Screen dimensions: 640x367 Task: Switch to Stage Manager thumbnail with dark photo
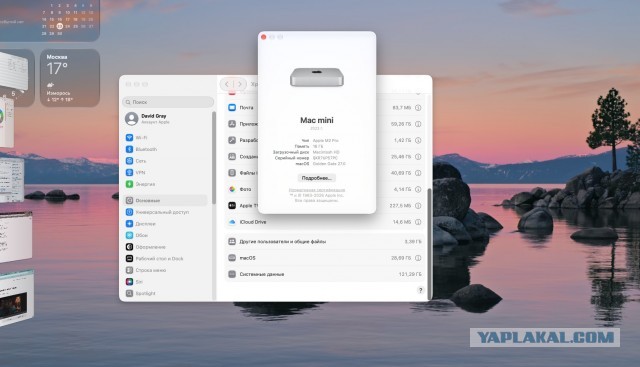(x=16, y=297)
